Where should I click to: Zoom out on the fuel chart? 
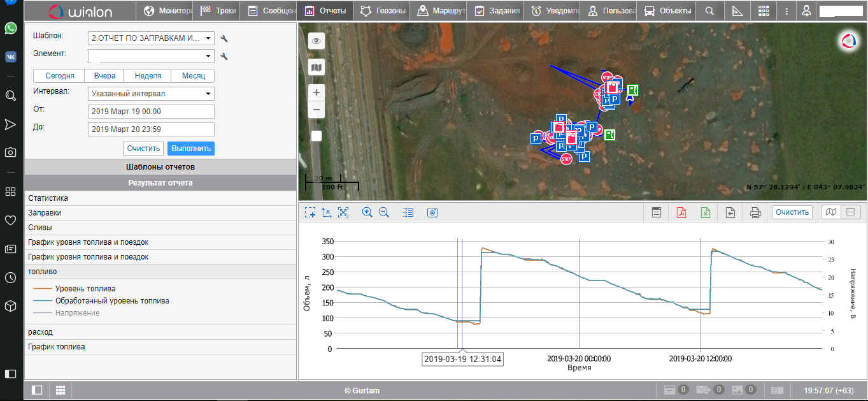384,213
